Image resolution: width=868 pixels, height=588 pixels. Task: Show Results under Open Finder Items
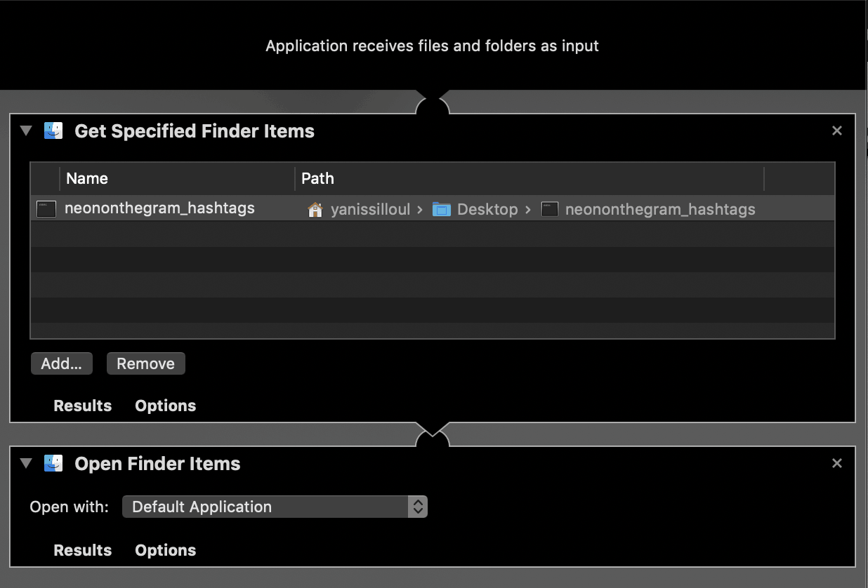click(83, 550)
